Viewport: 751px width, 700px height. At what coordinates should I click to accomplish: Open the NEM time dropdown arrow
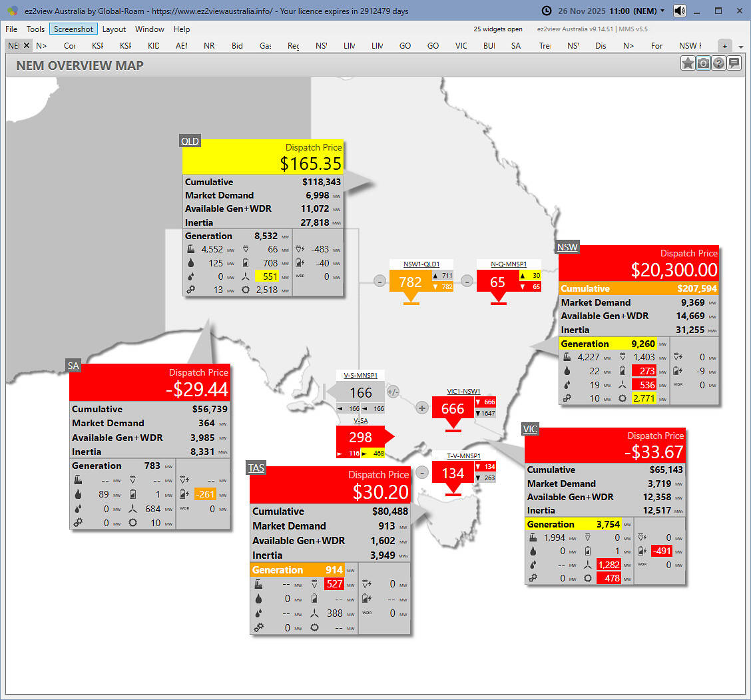[662, 11]
